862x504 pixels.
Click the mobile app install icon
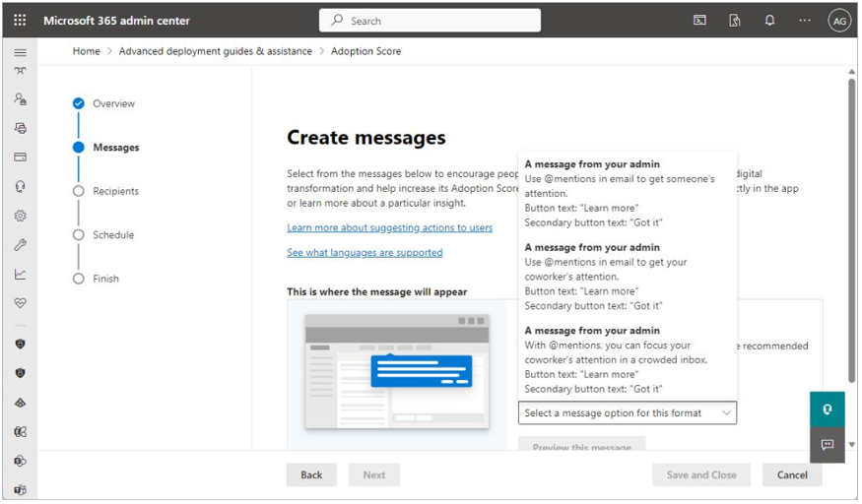(x=735, y=21)
